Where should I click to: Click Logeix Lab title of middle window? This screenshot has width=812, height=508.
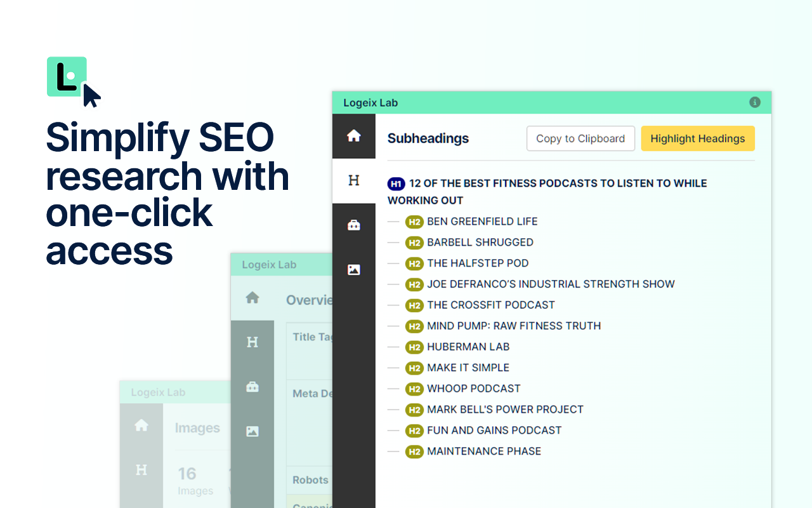click(269, 265)
